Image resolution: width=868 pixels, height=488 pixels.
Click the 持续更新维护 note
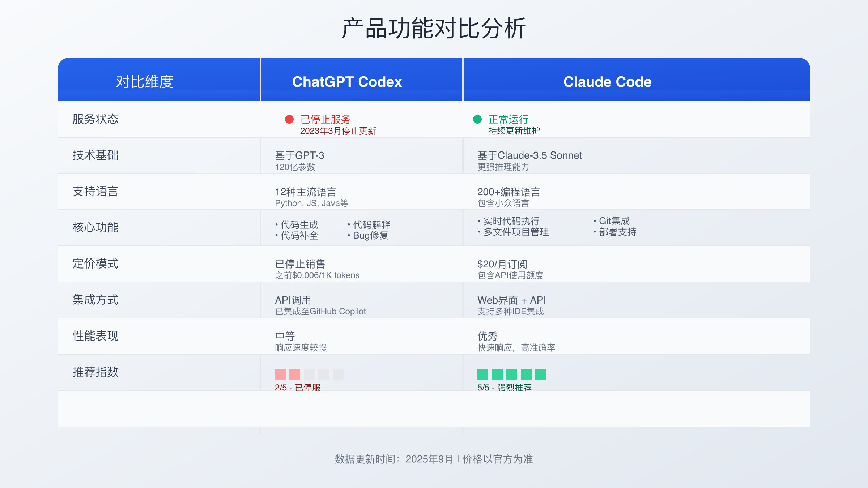[514, 131]
